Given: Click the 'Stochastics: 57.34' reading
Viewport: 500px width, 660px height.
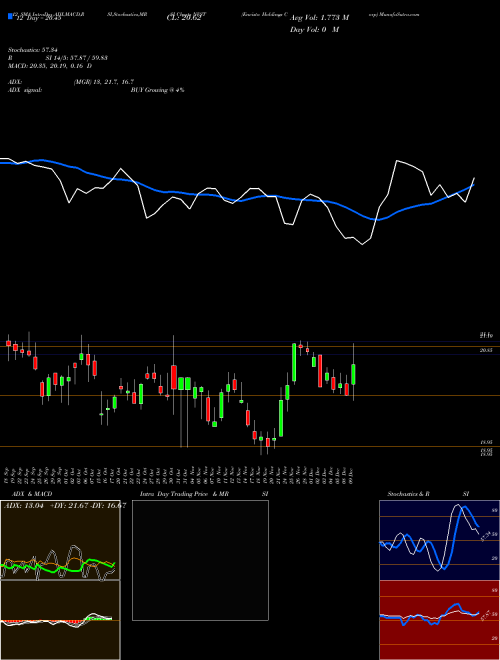Looking at the screenshot, I should click(x=35, y=50).
